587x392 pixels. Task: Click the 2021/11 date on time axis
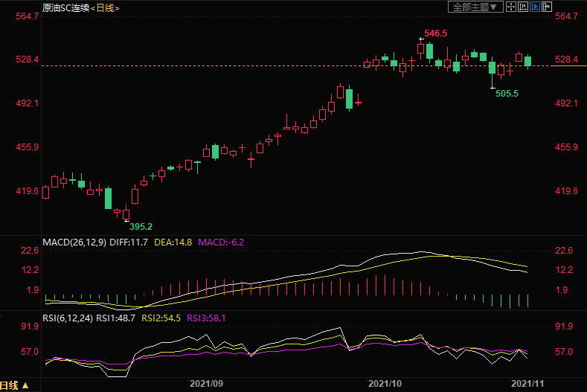[x=527, y=385]
